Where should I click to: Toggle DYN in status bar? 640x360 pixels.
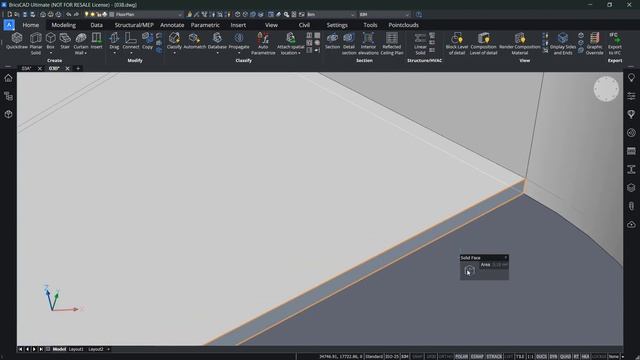pyautogui.click(x=553, y=357)
